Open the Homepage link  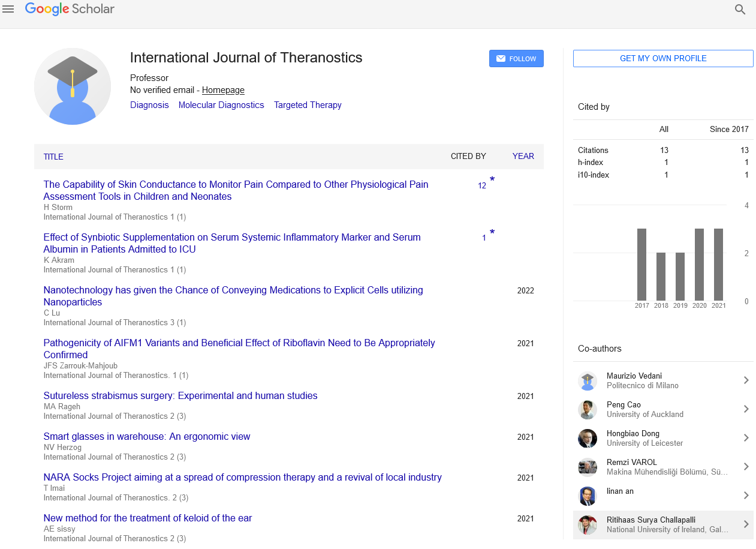(x=223, y=90)
